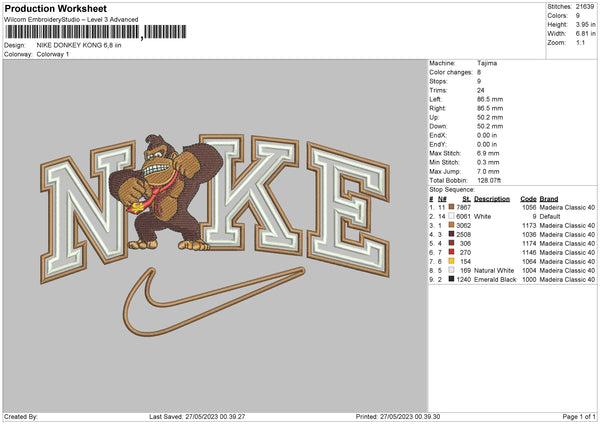
Task: Click the white 6061 thread color swatch
Action: click(452, 216)
